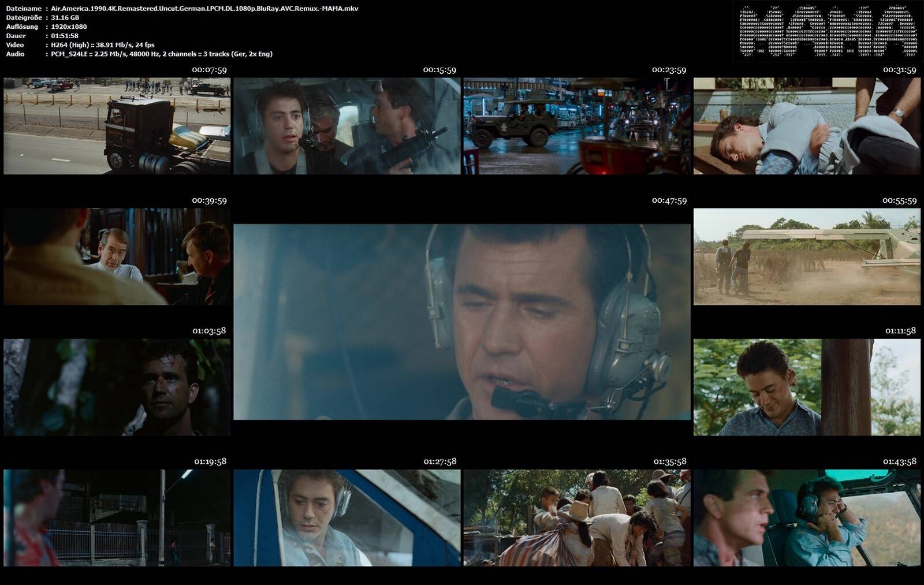Screen dimensions: 924x585
Task: Click the 01:11:58 smiling man thumbnail
Action: pyautogui.click(x=807, y=387)
